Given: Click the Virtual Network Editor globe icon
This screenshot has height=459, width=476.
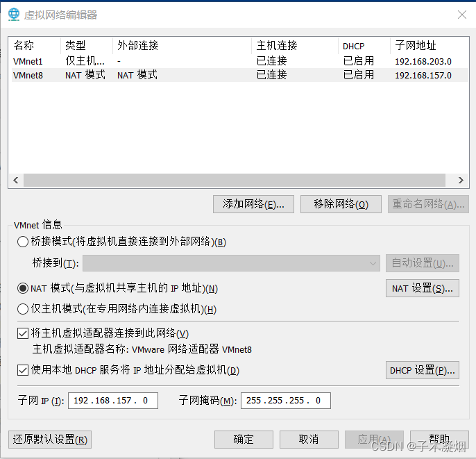Looking at the screenshot, I should tap(14, 15).
